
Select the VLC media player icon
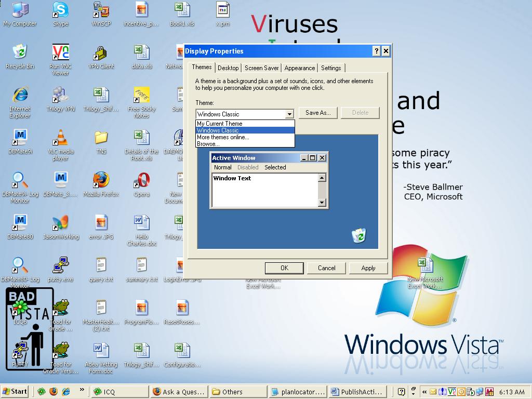coord(60,144)
